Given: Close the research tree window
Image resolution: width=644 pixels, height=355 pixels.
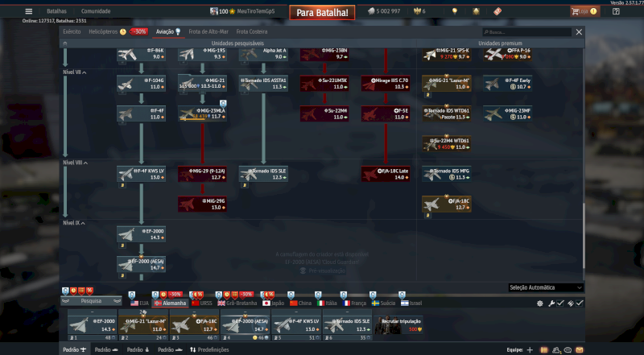Looking at the screenshot, I should tap(579, 32).
